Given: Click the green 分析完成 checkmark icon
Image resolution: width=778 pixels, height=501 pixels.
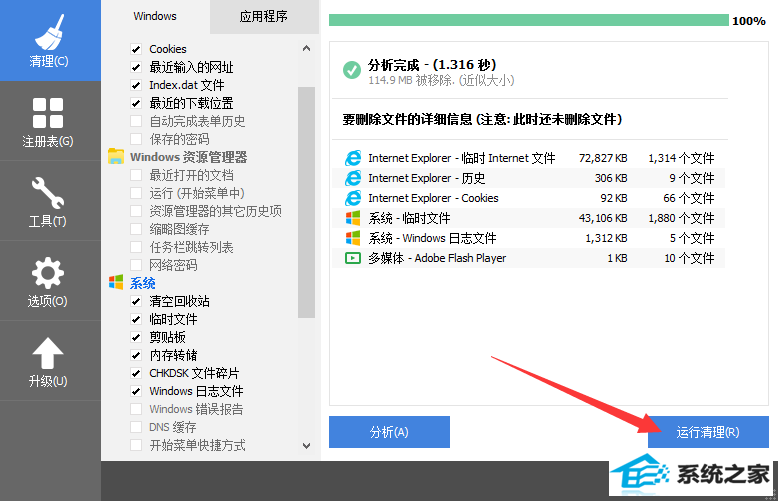Looking at the screenshot, I should click(x=352, y=70).
